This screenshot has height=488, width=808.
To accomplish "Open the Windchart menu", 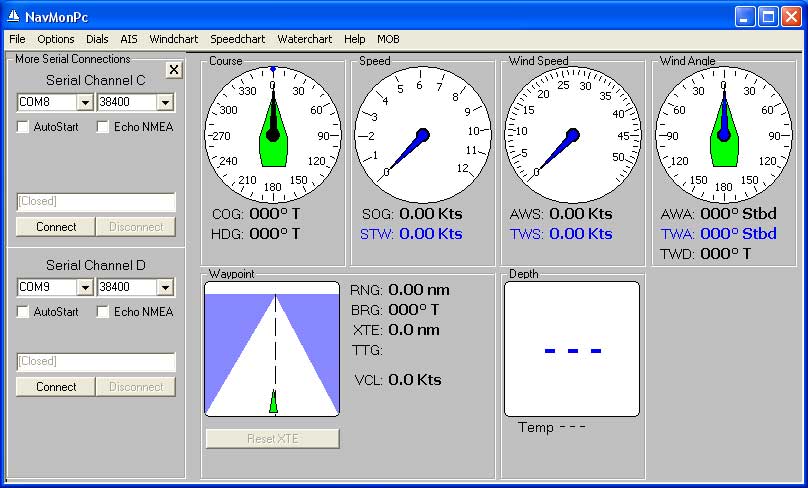I will pos(174,39).
